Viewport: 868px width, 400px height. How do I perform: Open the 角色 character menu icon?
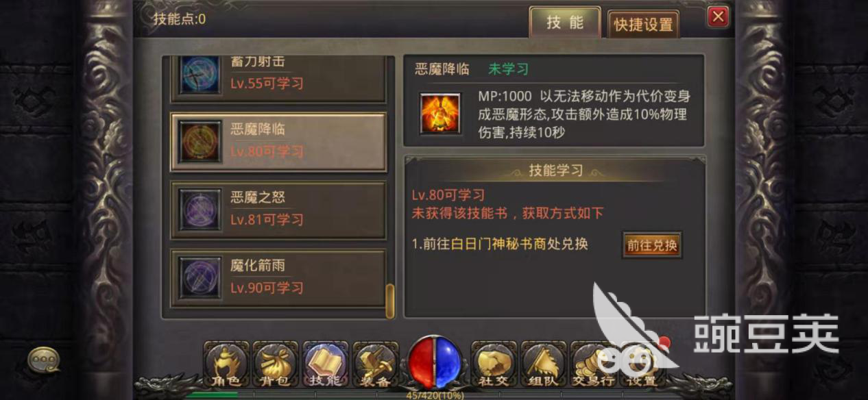[x=226, y=364]
